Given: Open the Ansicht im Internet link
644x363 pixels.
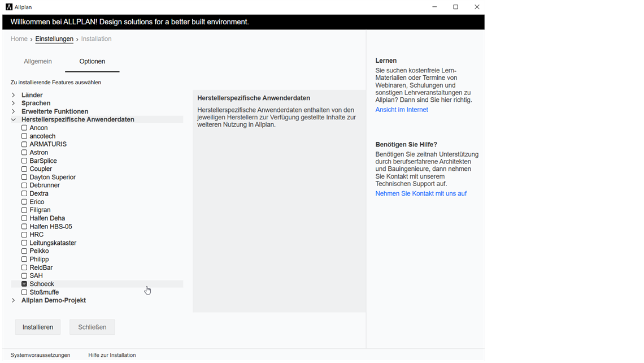Looking at the screenshot, I should click(402, 110).
